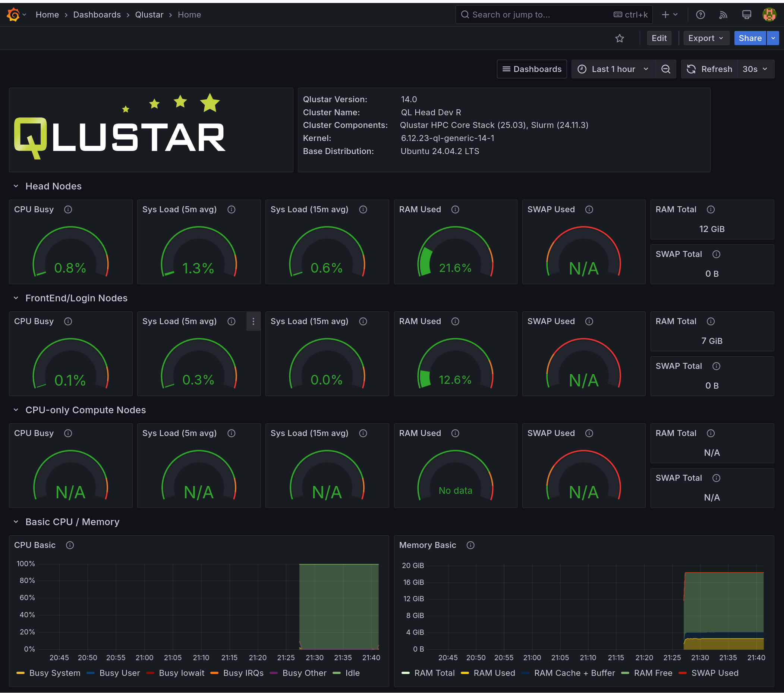Collapse the Basic CPU / Memory row
This screenshot has width=784, height=693.
16,522
